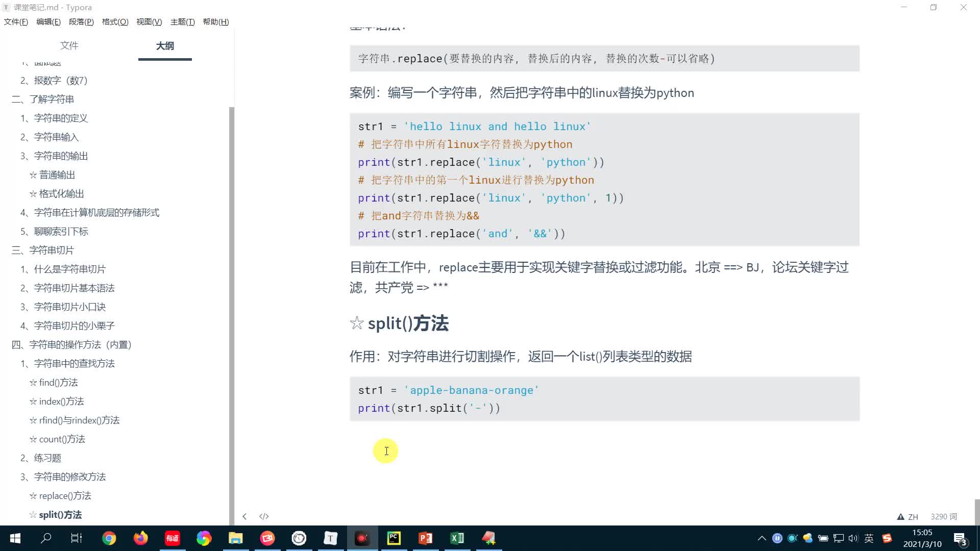The height and width of the screenshot is (551, 980).
Task: Open network status tray icon
Action: point(838,538)
